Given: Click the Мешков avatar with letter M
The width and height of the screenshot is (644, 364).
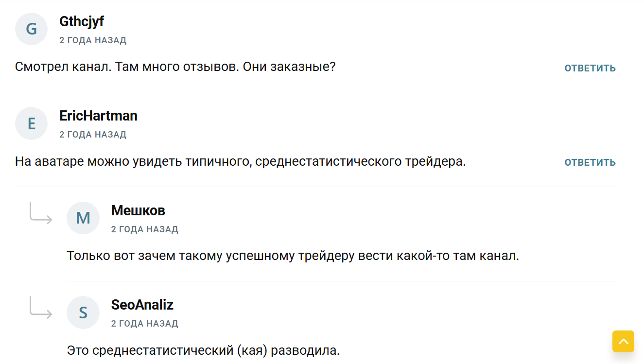Looking at the screenshot, I should point(83,218).
